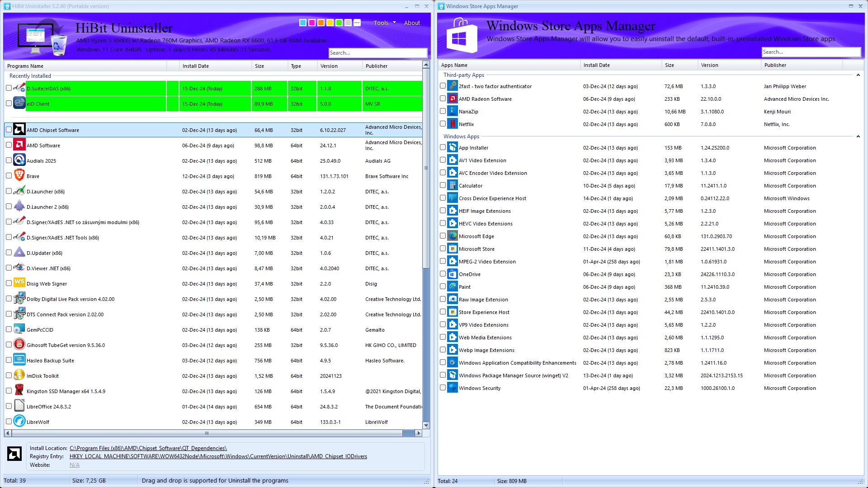This screenshot has width=868, height=488.
Task: Click the Microsoft Edge app icon
Action: (453, 236)
